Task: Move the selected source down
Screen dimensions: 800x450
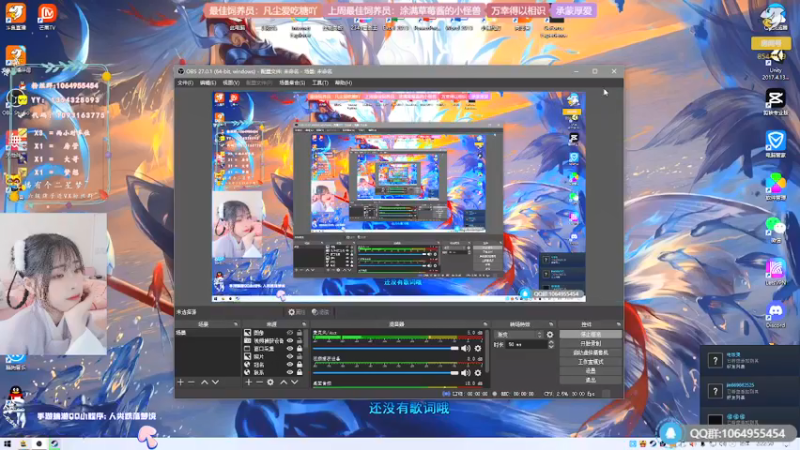Action: 294,382
